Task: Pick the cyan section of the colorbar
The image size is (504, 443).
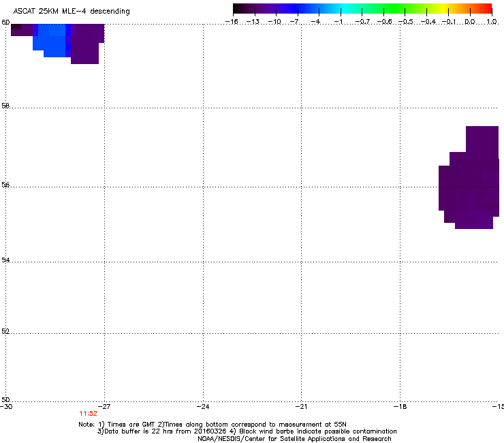Action: pyautogui.click(x=345, y=9)
